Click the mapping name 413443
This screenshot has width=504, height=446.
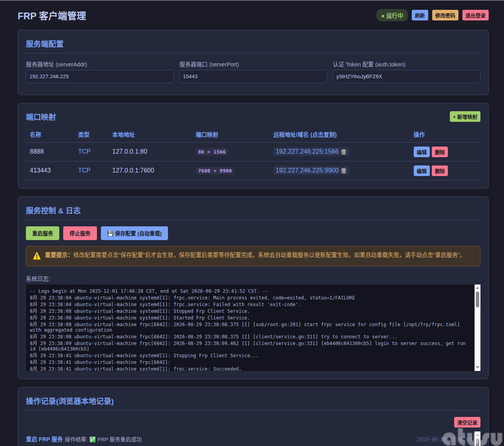pos(40,171)
